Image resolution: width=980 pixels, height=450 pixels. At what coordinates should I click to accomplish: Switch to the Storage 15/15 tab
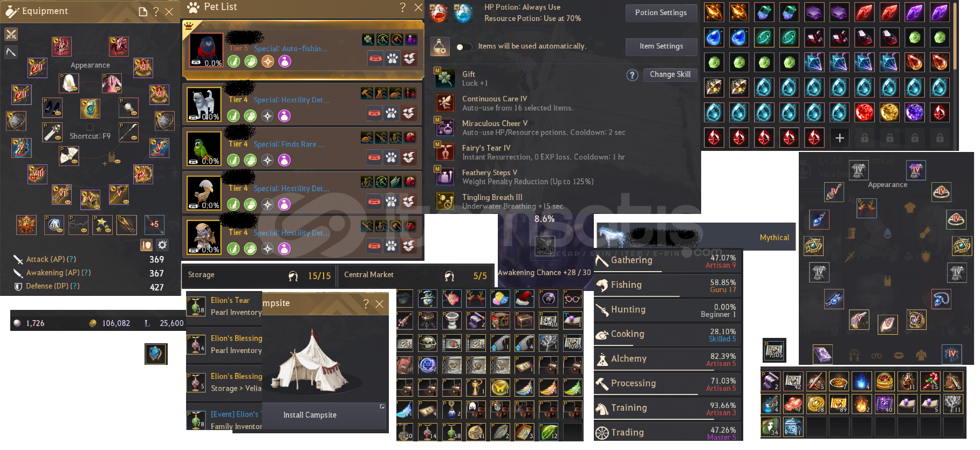pyautogui.click(x=258, y=275)
